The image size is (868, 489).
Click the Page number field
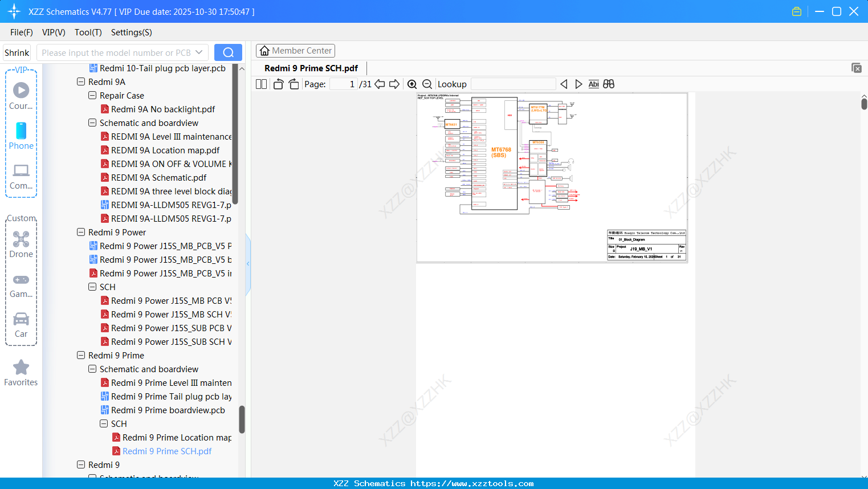(x=344, y=84)
